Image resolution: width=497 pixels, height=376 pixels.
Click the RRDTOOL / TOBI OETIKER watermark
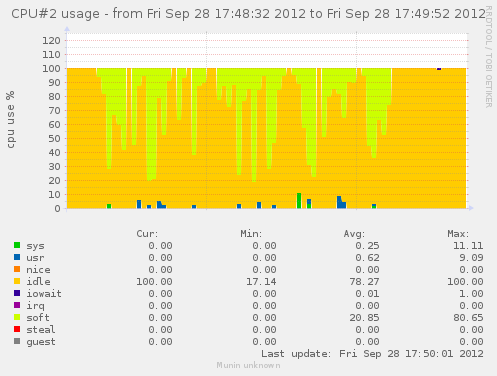click(488, 57)
